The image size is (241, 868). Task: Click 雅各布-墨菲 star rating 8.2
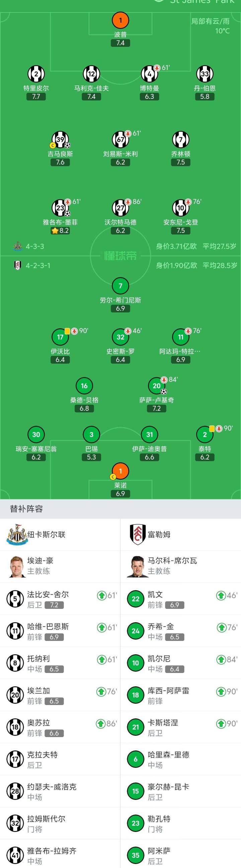[60, 231]
